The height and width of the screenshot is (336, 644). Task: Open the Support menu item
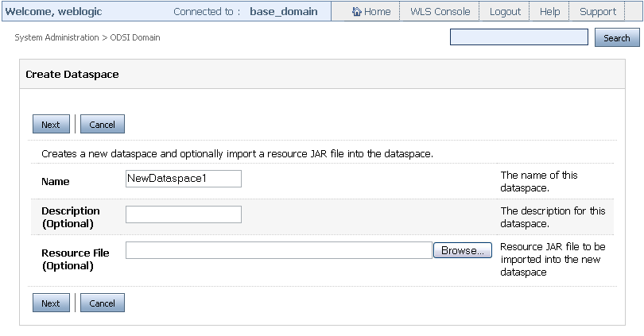[x=598, y=11]
